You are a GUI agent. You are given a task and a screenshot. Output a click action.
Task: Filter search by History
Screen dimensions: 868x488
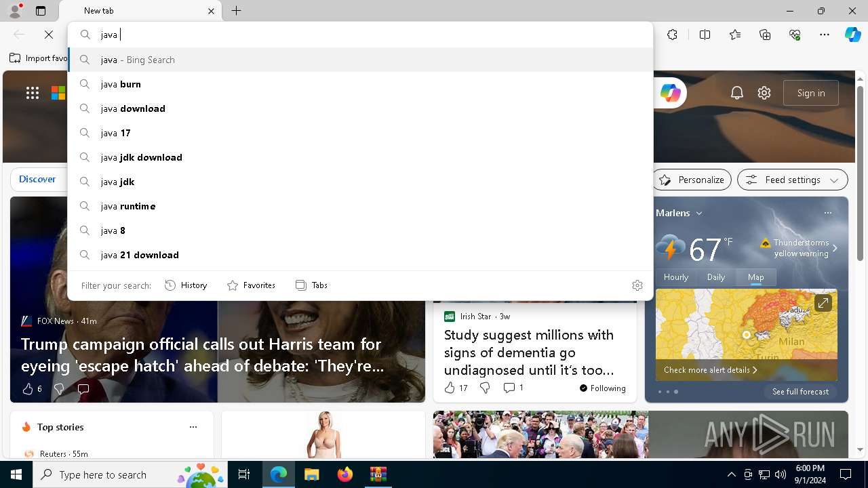coord(186,285)
